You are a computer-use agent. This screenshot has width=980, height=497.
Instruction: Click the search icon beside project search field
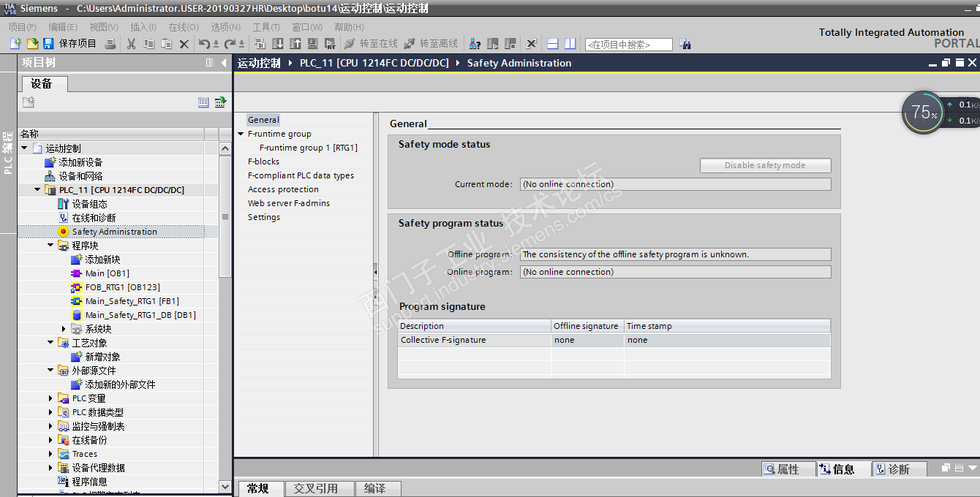pyautogui.click(x=685, y=44)
